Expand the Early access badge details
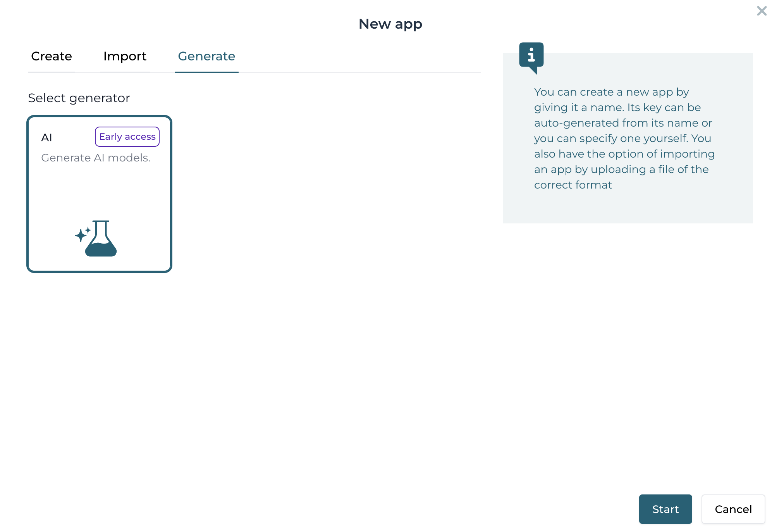Image resolution: width=784 pixels, height=532 pixels. coord(127,136)
